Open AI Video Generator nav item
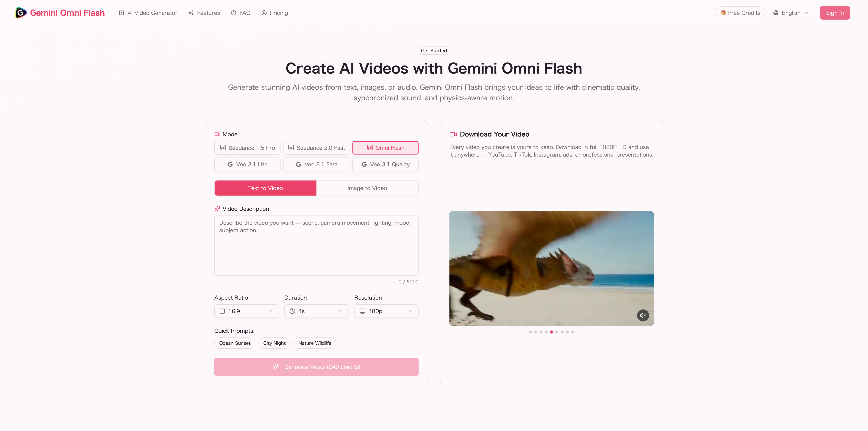This screenshot has height=431, width=868. (148, 13)
